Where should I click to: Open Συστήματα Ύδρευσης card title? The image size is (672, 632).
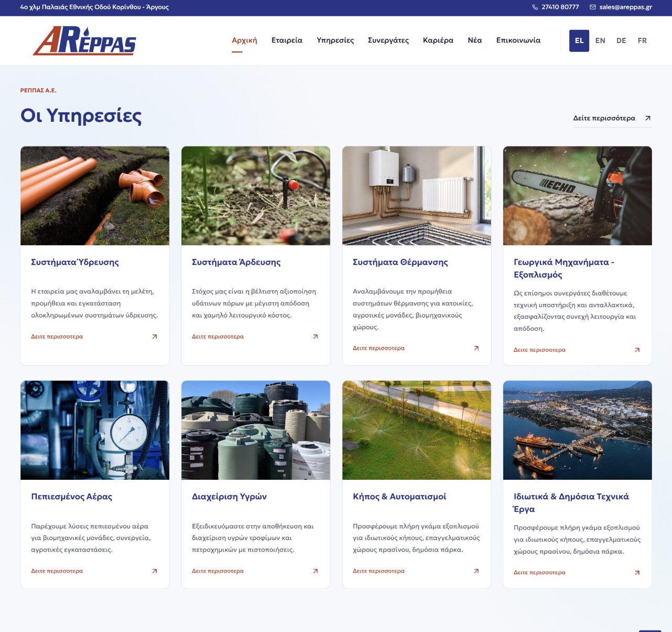tap(75, 262)
